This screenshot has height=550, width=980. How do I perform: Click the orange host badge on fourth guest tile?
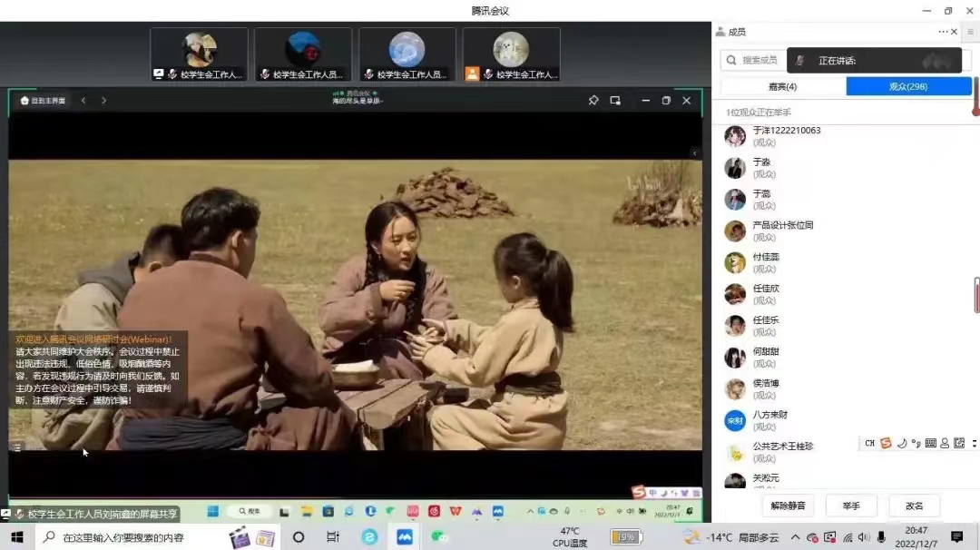point(472,74)
